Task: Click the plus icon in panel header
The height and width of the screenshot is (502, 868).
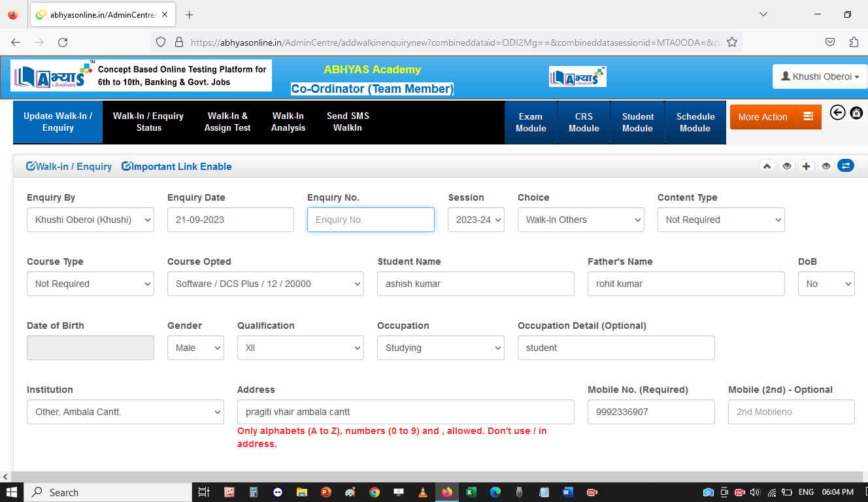Action: 806,166
